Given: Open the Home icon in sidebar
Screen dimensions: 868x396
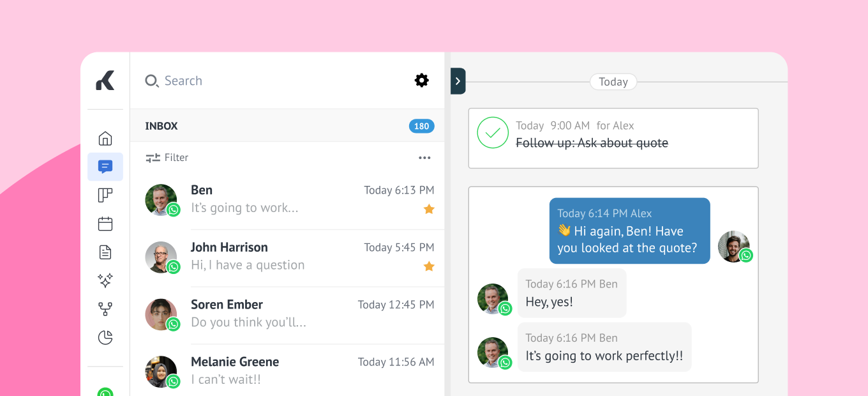Looking at the screenshot, I should (x=105, y=139).
